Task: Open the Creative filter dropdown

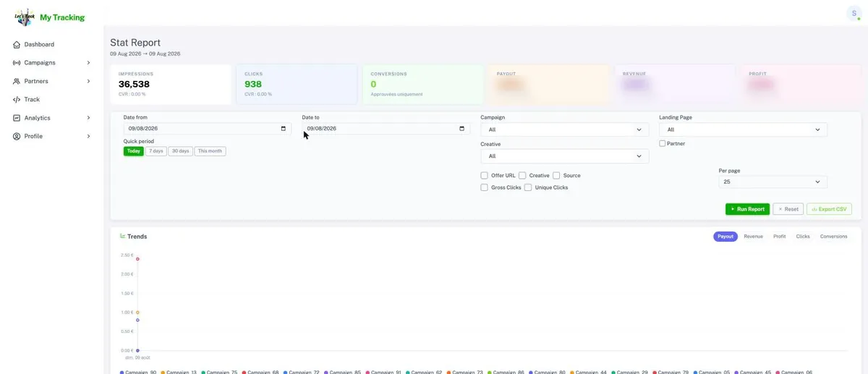Action: 564,156
